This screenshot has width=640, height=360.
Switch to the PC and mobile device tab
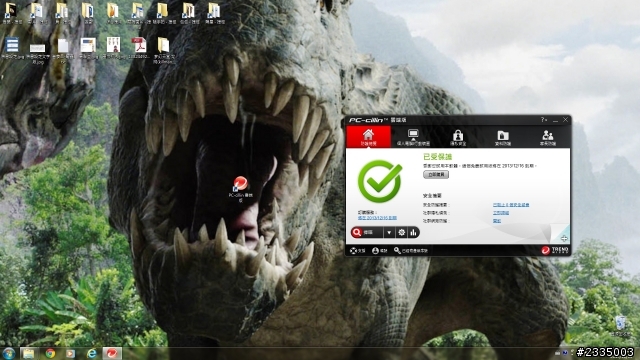click(413, 137)
